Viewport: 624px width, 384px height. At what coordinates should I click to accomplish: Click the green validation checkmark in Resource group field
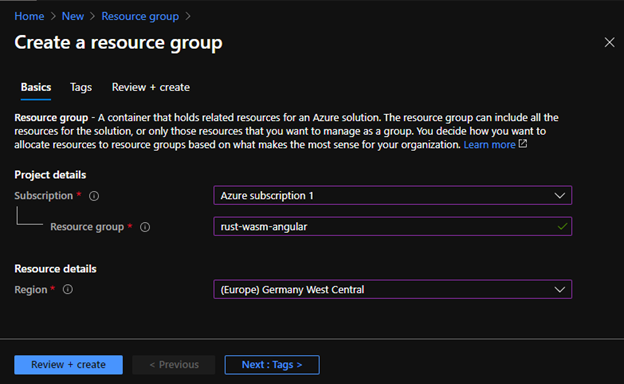pos(562,227)
